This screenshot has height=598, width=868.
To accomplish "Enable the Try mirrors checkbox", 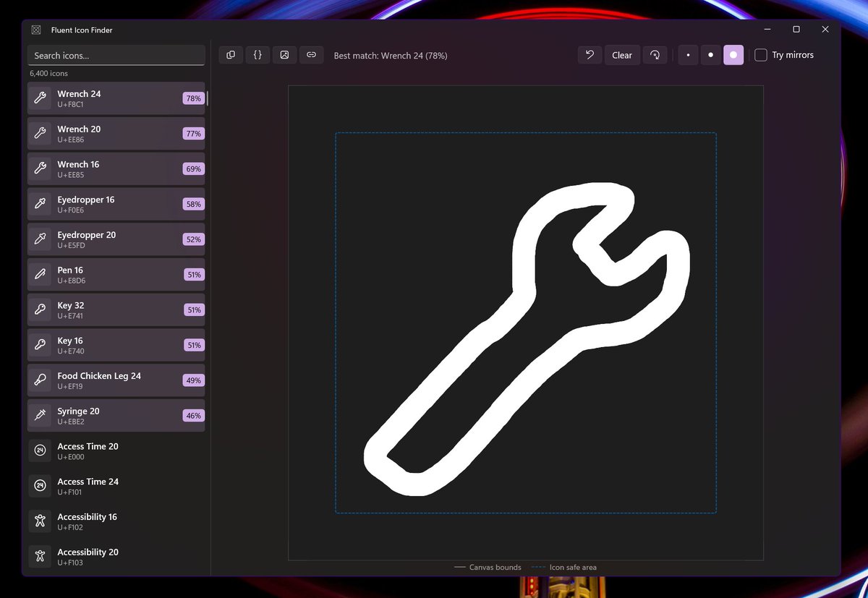I will (761, 55).
